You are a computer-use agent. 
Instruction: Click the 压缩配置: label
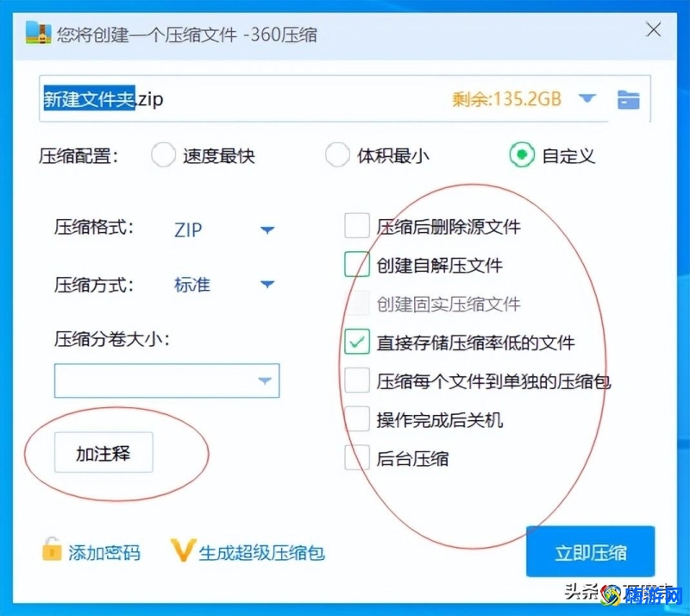click(78, 156)
